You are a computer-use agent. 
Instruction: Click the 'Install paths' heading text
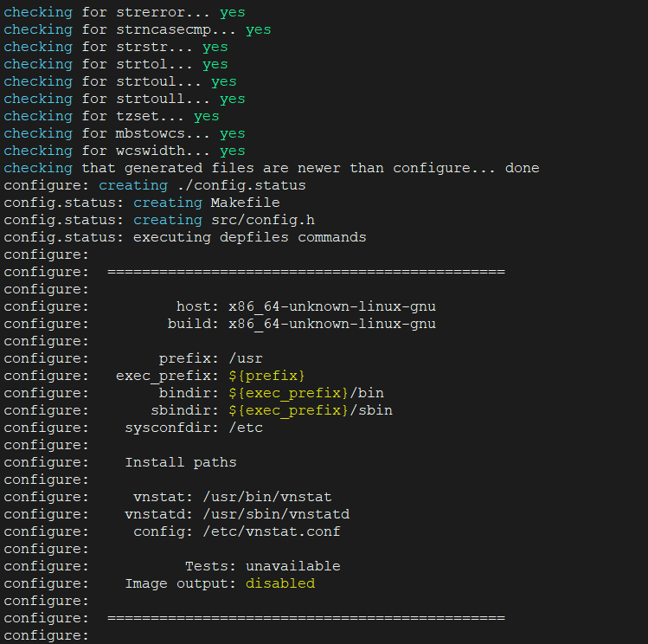click(181, 462)
